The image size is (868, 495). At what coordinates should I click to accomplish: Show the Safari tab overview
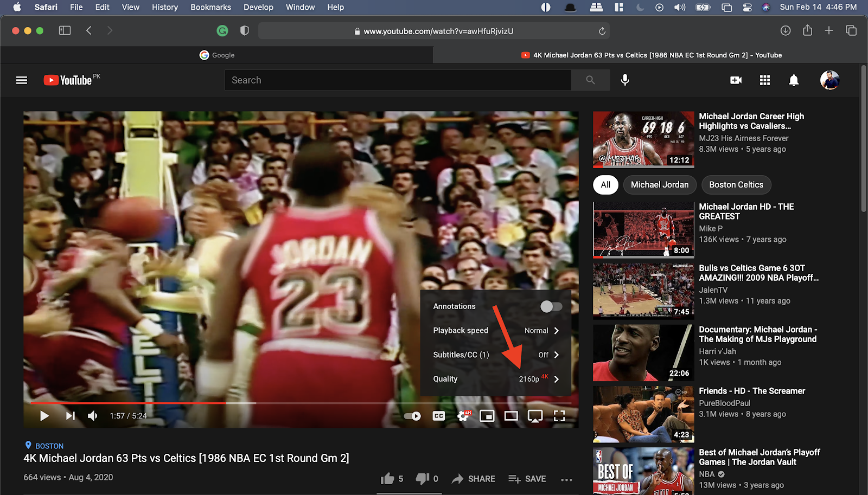pyautogui.click(x=851, y=31)
